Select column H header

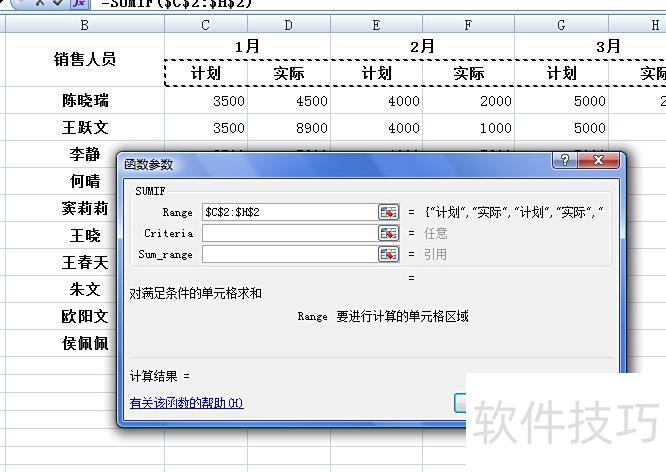637,25
